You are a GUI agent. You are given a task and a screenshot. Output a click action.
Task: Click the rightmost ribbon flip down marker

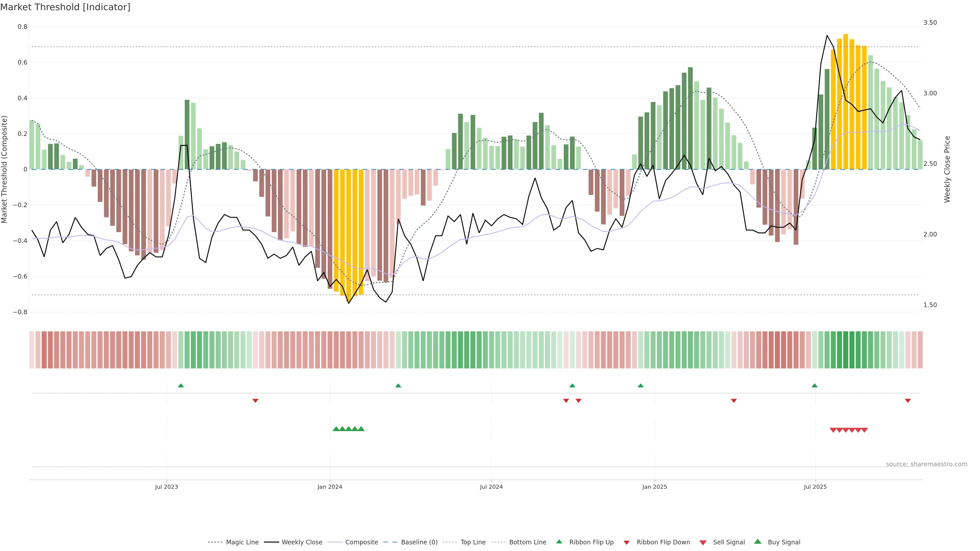908,400
